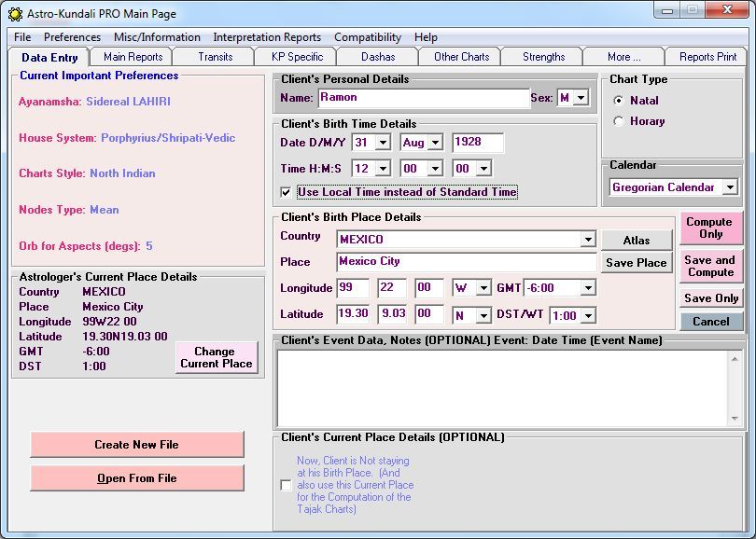Viewport: 756px width, 539px height.
Task: Open the Preferences menu
Action: point(72,37)
